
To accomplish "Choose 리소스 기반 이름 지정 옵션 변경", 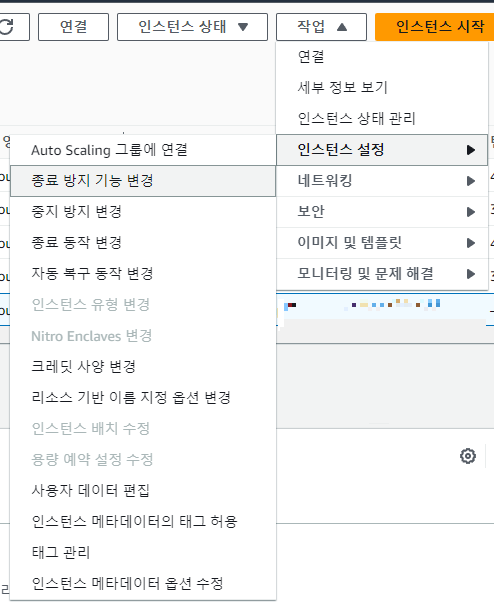I will click(x=143, y=398).
